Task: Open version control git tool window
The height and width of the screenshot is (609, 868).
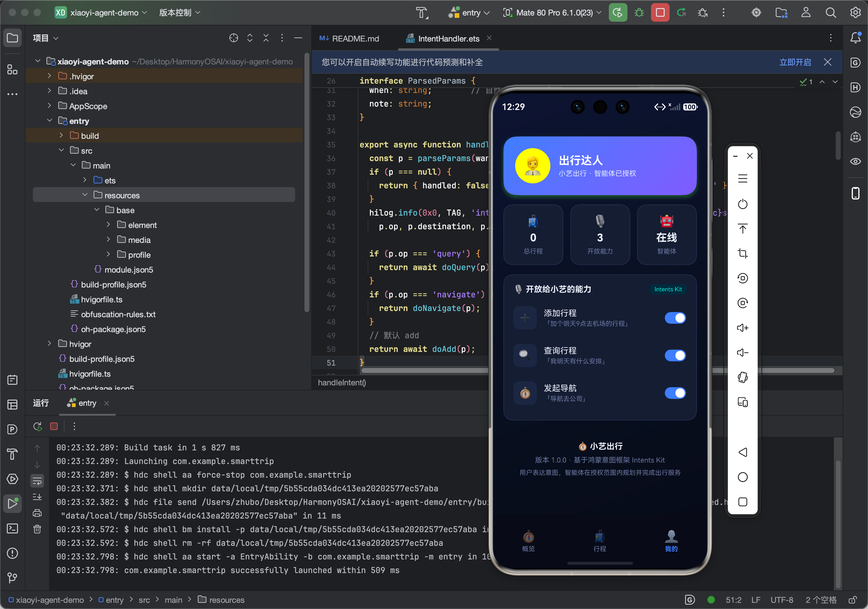Action: point(12,578)
